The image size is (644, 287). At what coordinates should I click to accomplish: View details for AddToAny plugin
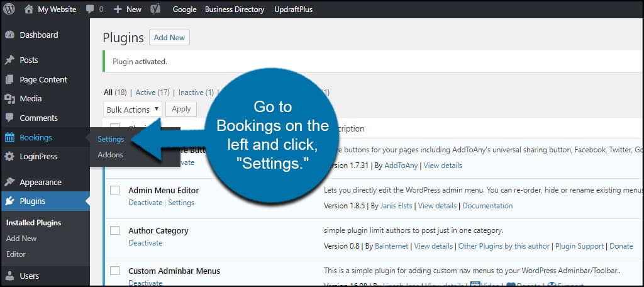[x=443, y=166]
